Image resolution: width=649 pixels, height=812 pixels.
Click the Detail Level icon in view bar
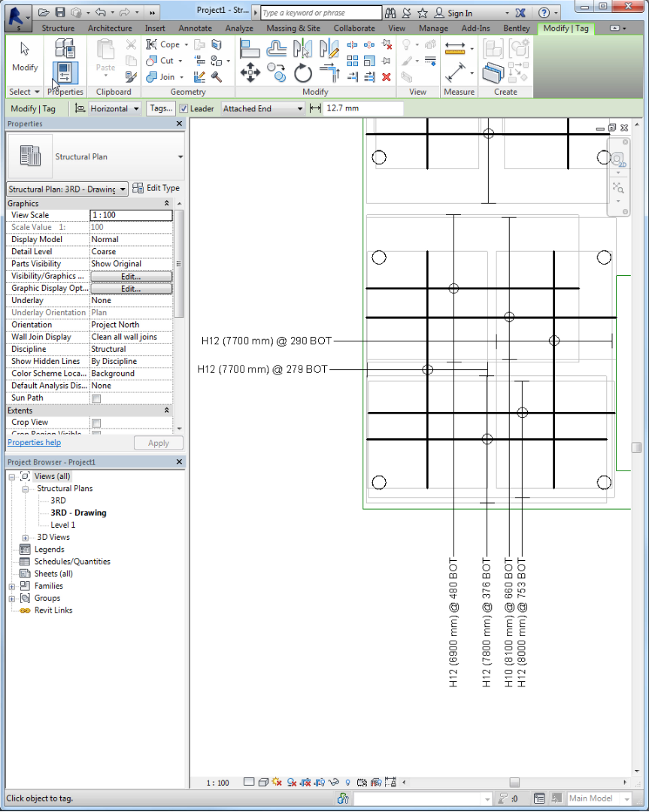[249, 782]
